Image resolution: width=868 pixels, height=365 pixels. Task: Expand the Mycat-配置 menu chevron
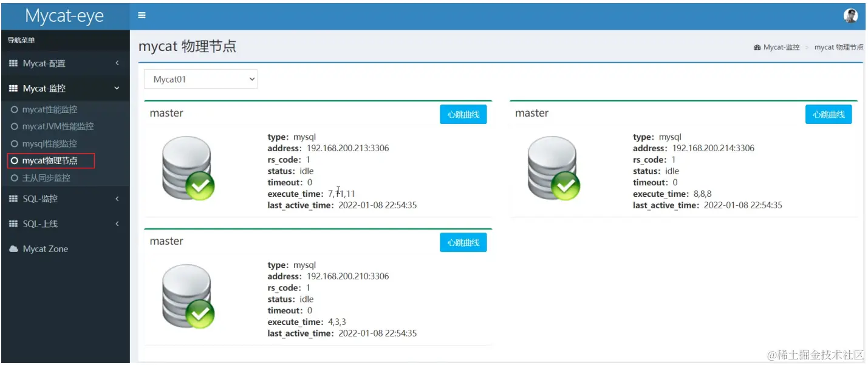pyautogui.click(x=117, y=63)
